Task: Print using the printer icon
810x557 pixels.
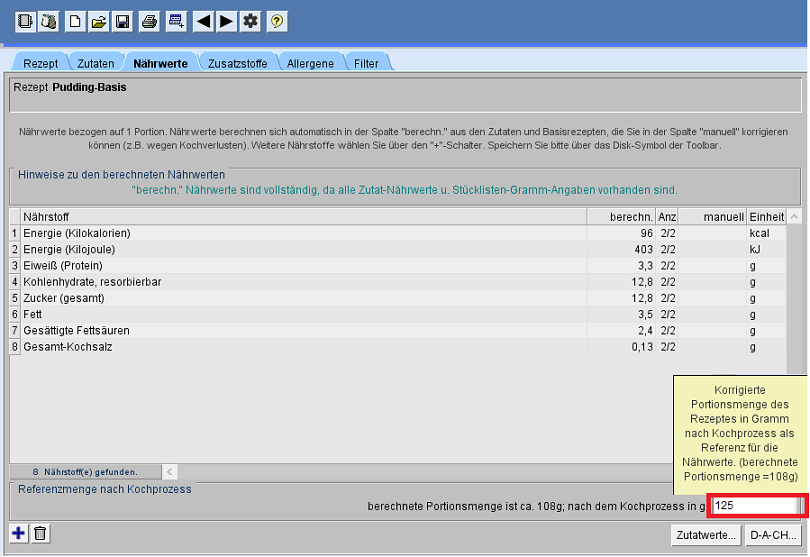Action: tap(149, 21)
